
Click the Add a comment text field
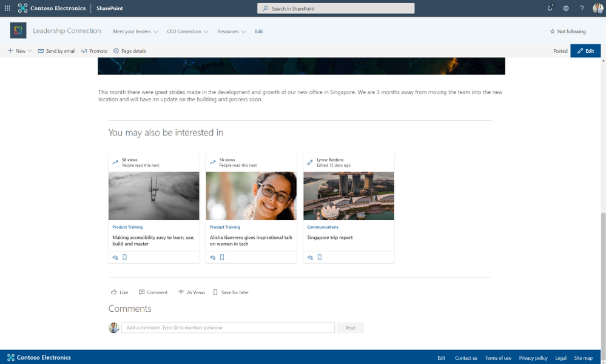(x=228, y=328)
